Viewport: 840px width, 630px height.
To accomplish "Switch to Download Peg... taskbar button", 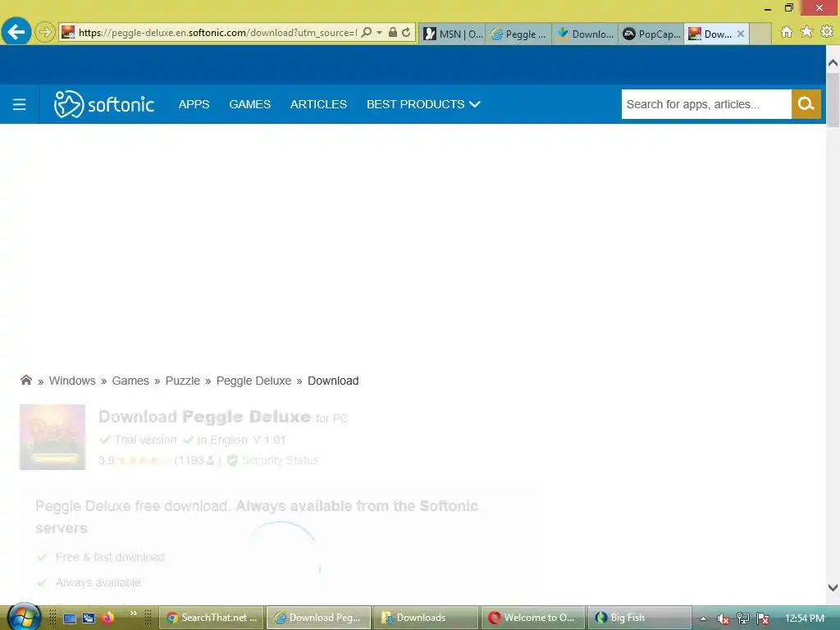I will [319, 618].
